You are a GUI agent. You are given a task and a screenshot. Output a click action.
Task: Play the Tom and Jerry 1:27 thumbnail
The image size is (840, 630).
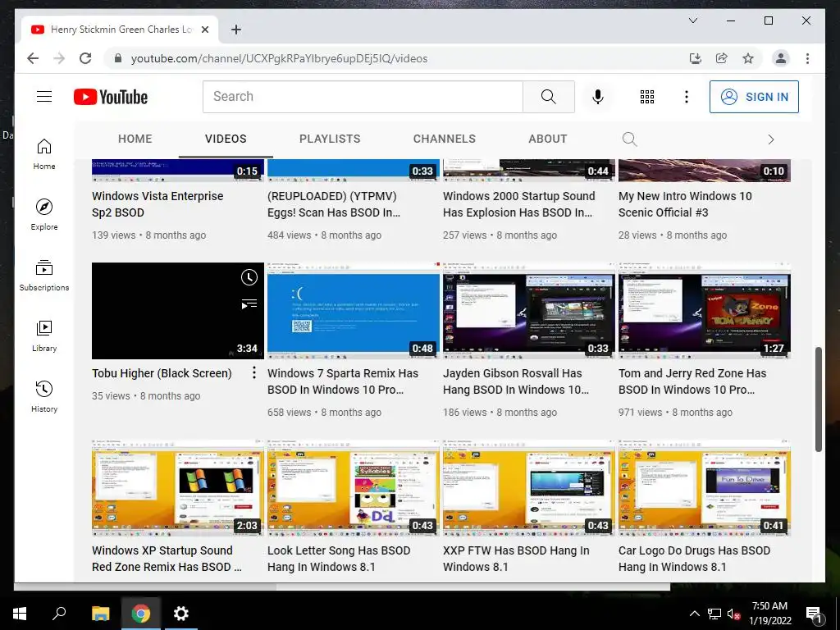(x=705, y=311)
